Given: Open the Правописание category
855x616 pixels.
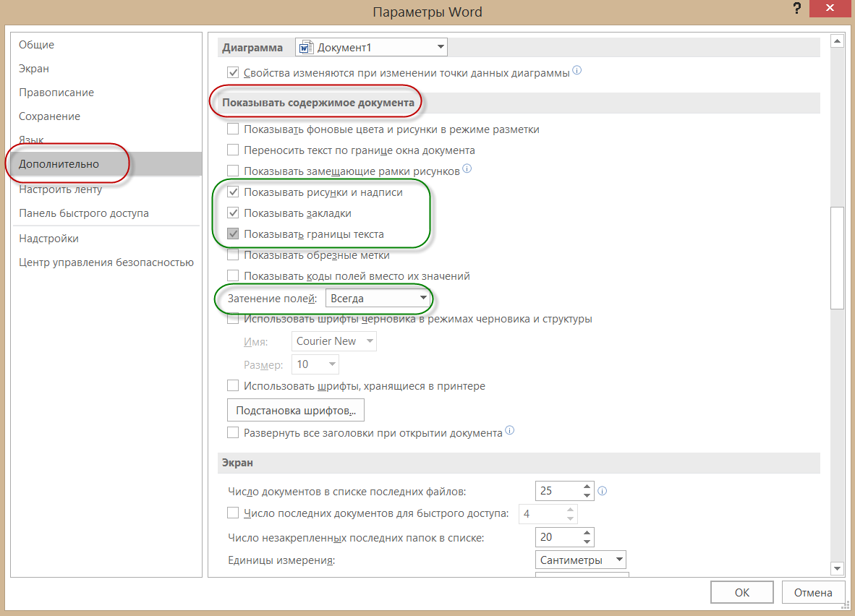Looking at the screenshot, I should (x=106, y=93).
